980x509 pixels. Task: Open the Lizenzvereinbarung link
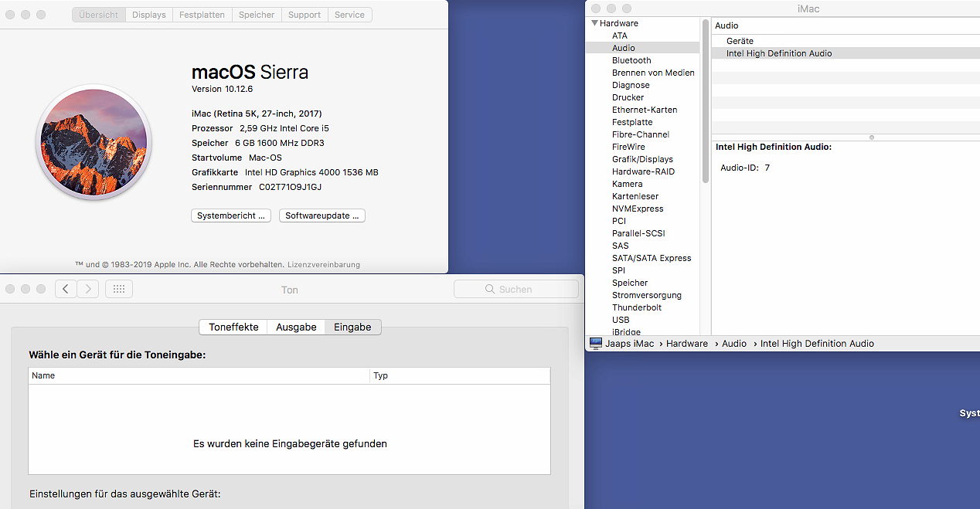tap(324, 264)
